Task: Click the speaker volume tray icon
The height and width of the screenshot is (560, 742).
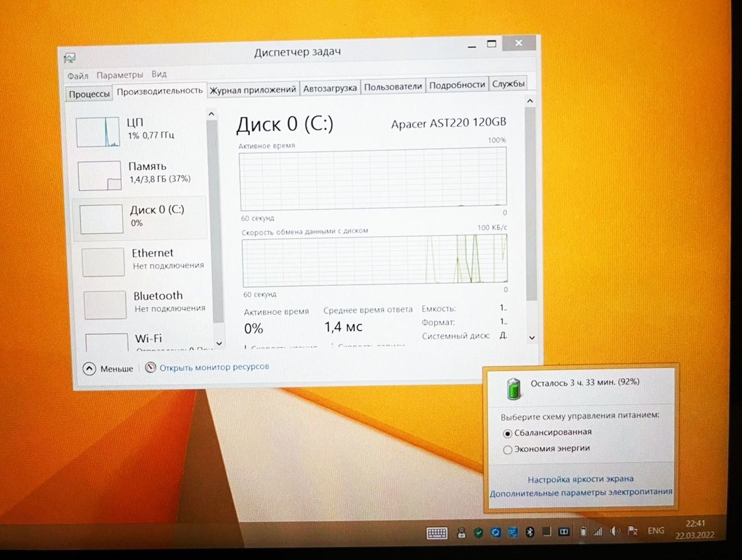Action: 615,531
